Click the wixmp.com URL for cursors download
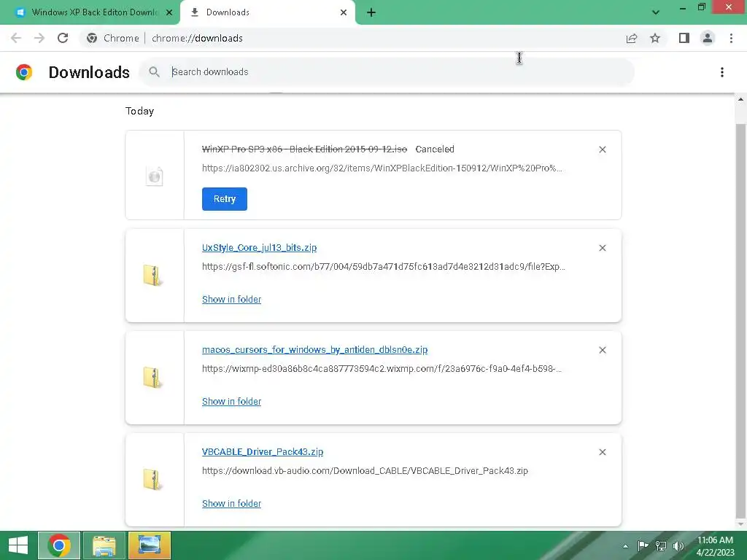Viewport: 747px width, 560px height. pos(382,368)
